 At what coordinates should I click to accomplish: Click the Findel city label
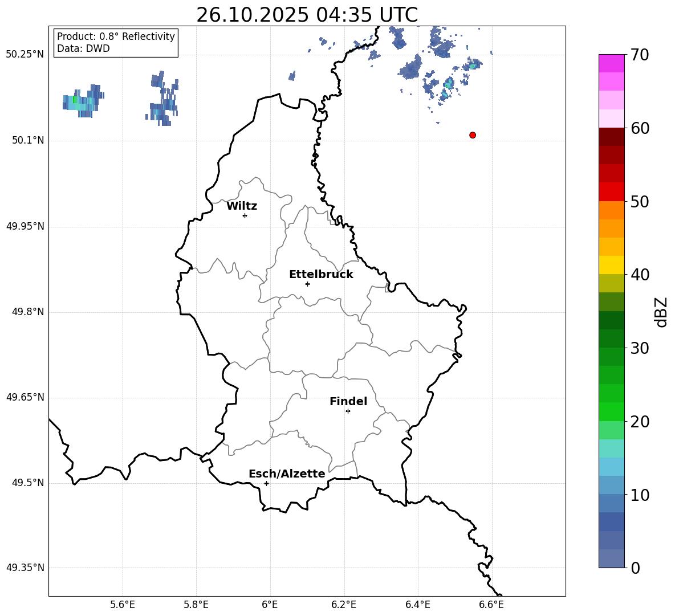click(348, 401)
